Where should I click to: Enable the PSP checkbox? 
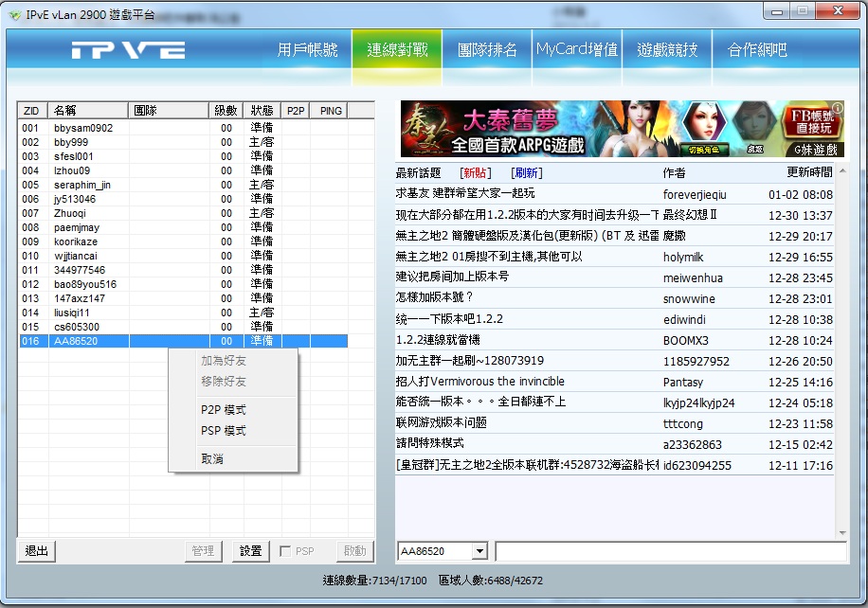coord(286,551)
